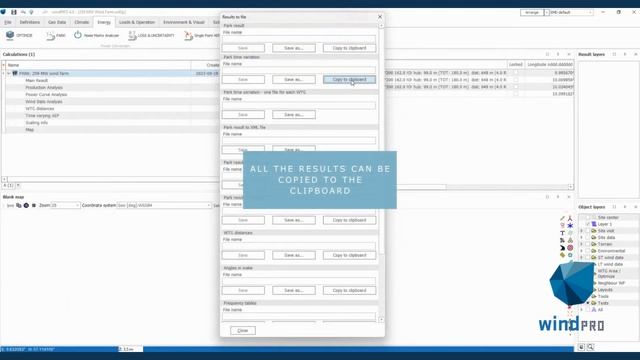Image resolution: width=640 pixels, height=360 pixels.
Task: Select the pencil draw tool in the object palette
Action: point(562,218)
